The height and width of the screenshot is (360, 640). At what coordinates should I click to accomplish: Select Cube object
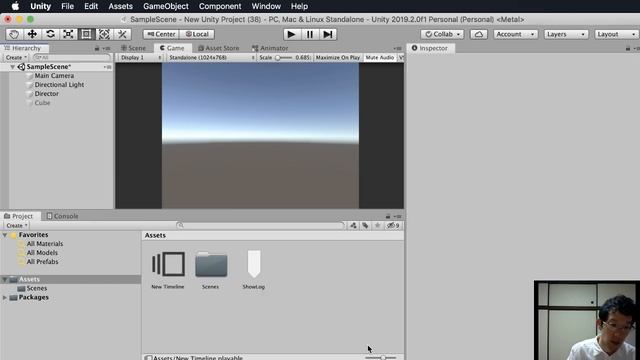pos(42,102)
